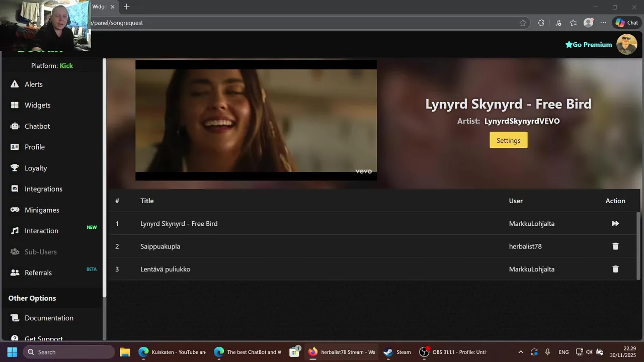Click the User column header
Screen dimensions: 644x362
516,201
